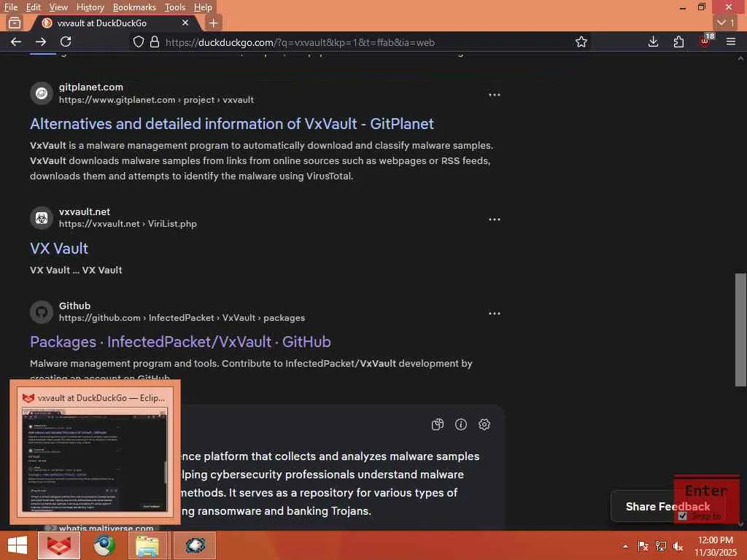
Task: Copy the AI answer with copy icon
Action: [438, 424]
